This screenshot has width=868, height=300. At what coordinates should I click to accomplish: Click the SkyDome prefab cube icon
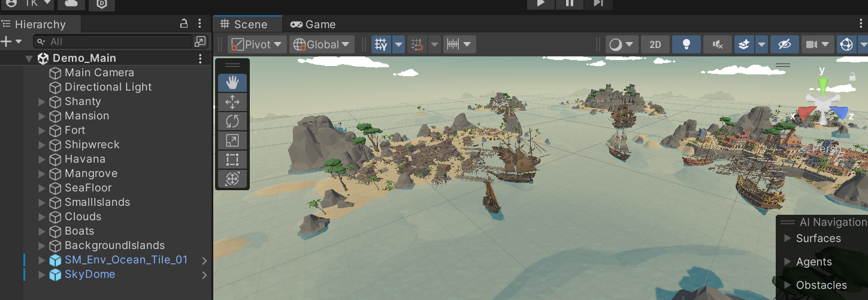(56, 274)
